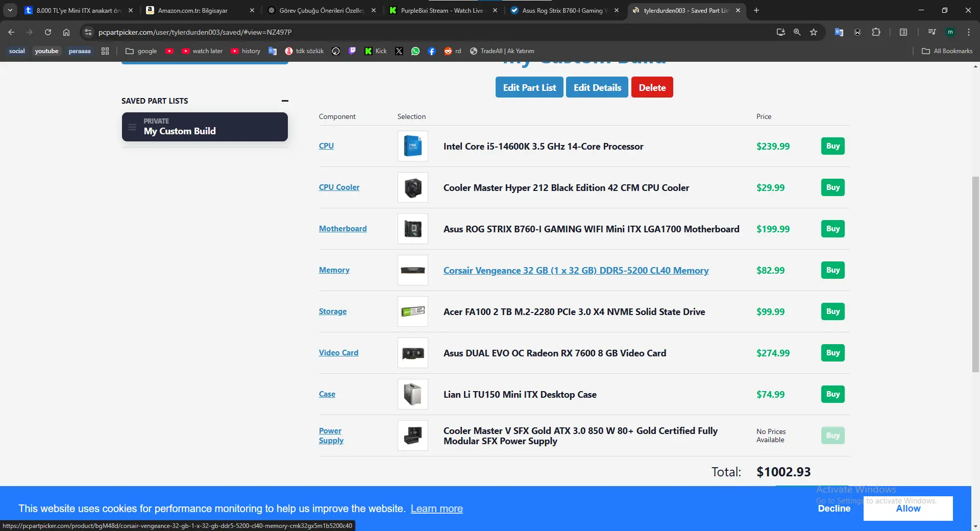
Task: Open the All Bookmarks folder
Action: [947, 51]
